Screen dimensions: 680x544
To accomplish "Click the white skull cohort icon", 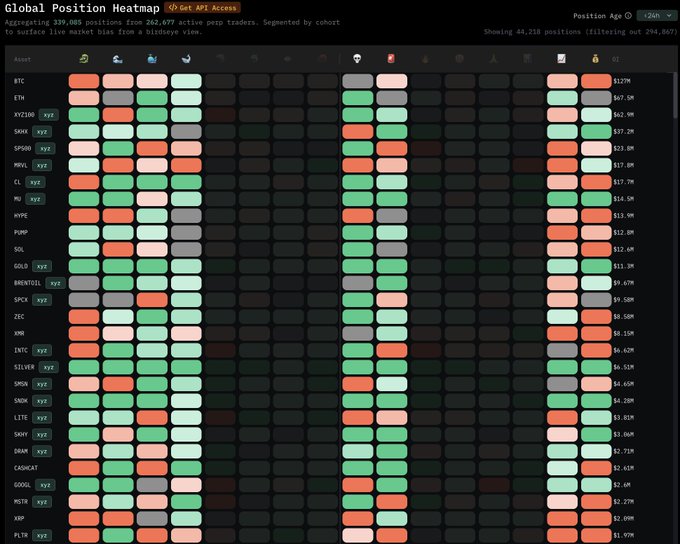I will point(357,59).
